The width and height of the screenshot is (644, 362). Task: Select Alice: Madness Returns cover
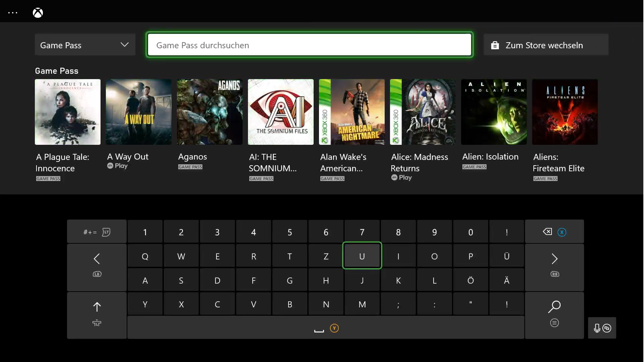coord(423,112)
